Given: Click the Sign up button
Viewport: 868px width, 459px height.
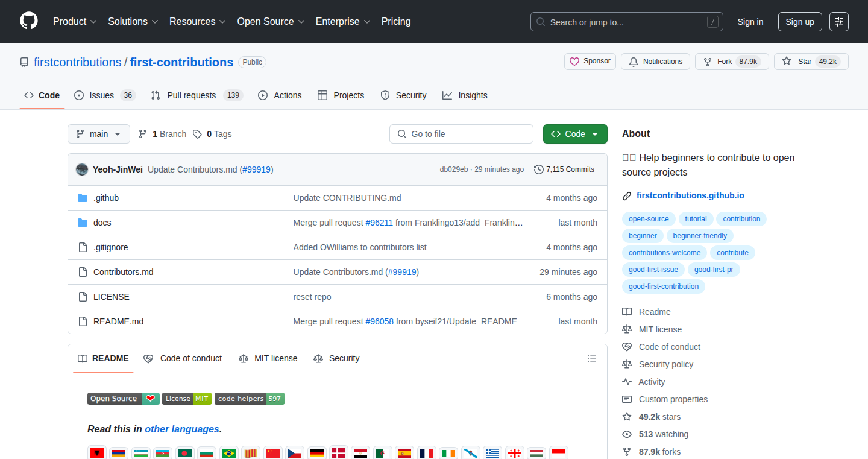Looking at the screenshot, I should click(800, 22).
